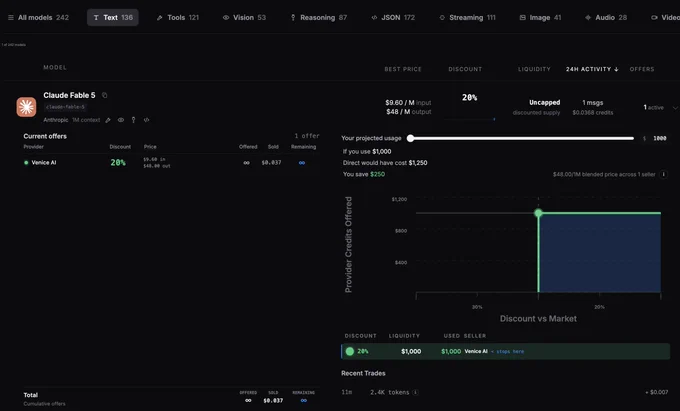The width and height of the screenshot is (680, 411).
Task: Click the $0.037 sold value for Venice AI
Action: click(271, 163)
